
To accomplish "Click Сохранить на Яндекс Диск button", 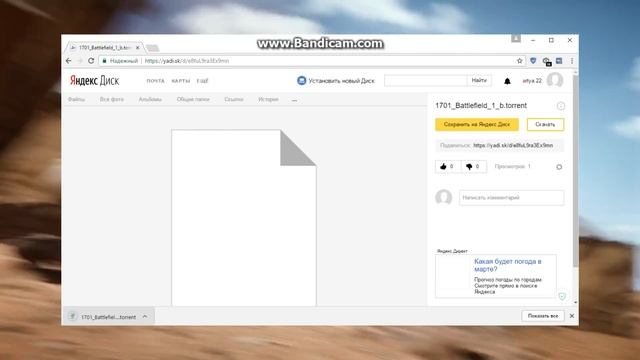I will pyautogui.click(x=477, y=124).
